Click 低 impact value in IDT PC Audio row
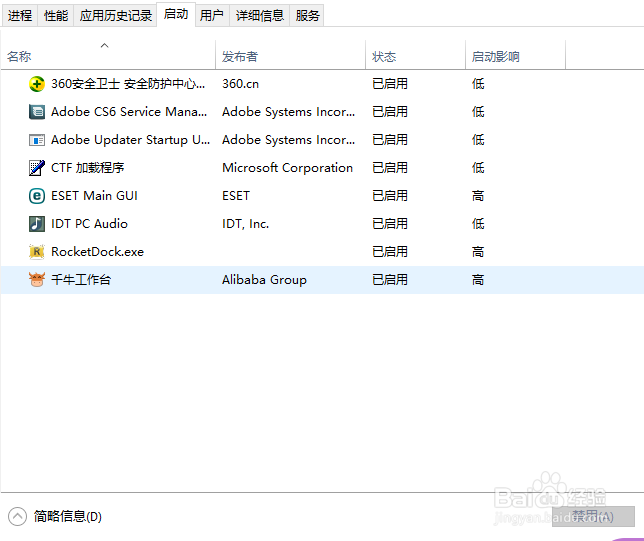This screenshot has width=644, height=541. click(478, 223)
